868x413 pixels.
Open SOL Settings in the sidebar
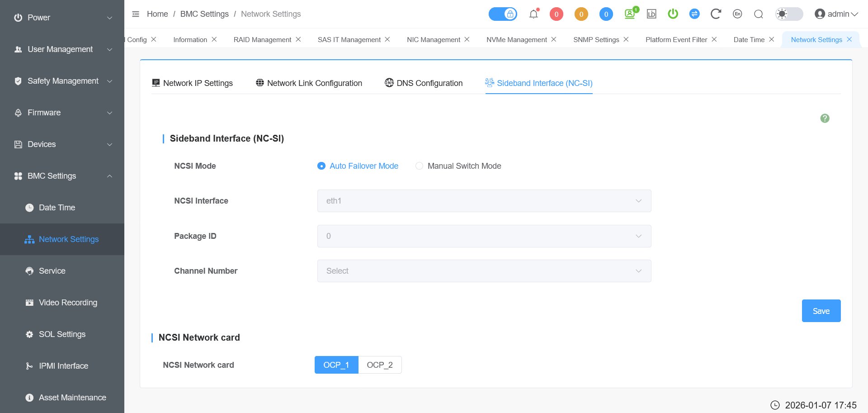(x=62, y=334)
